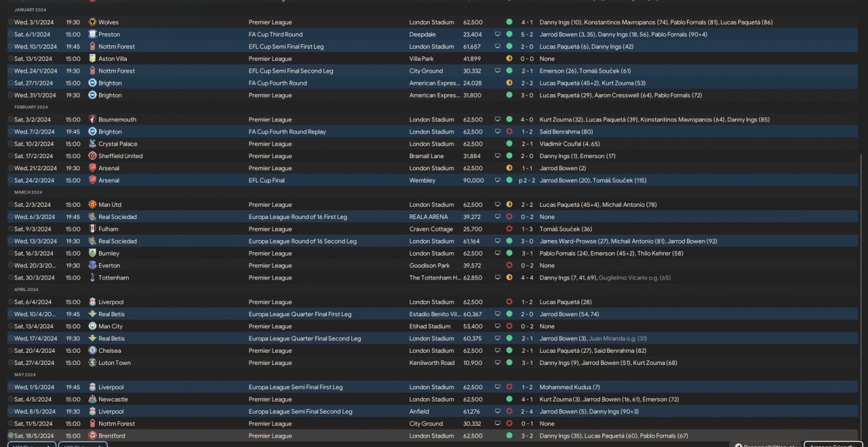
Task: Open the Brentford team link
Action: [112, 436]
